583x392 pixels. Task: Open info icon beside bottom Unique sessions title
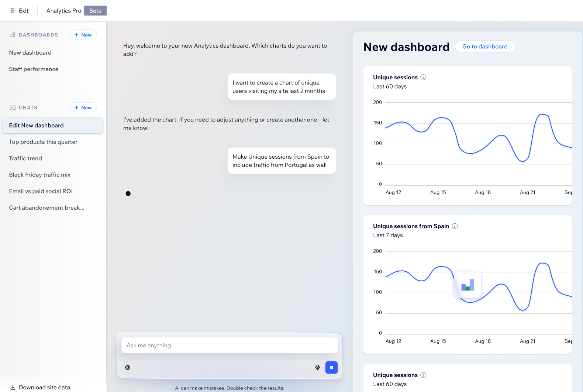coord(423,375)
